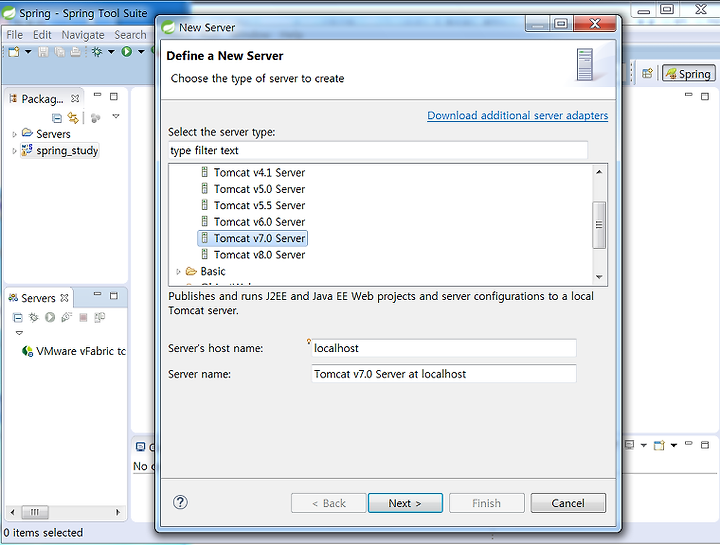Open the dropdown arrow beside the New icon

(x=28, y=52)
